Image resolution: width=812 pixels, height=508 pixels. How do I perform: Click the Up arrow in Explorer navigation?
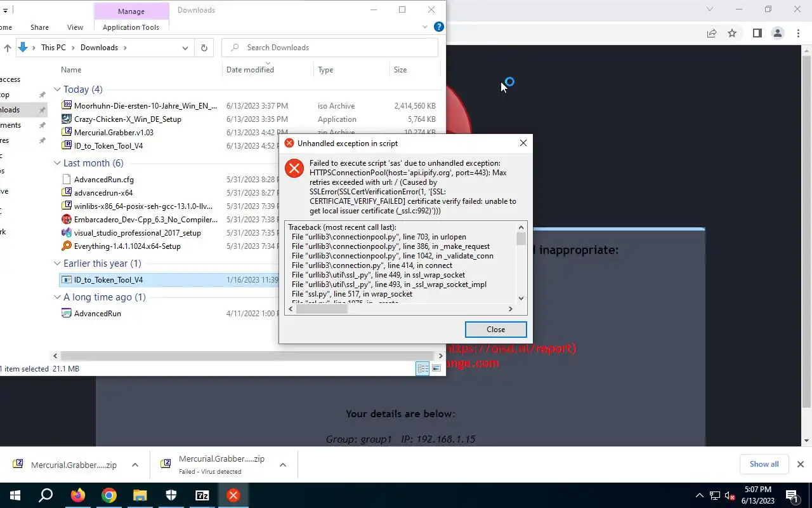click(8, 48)
